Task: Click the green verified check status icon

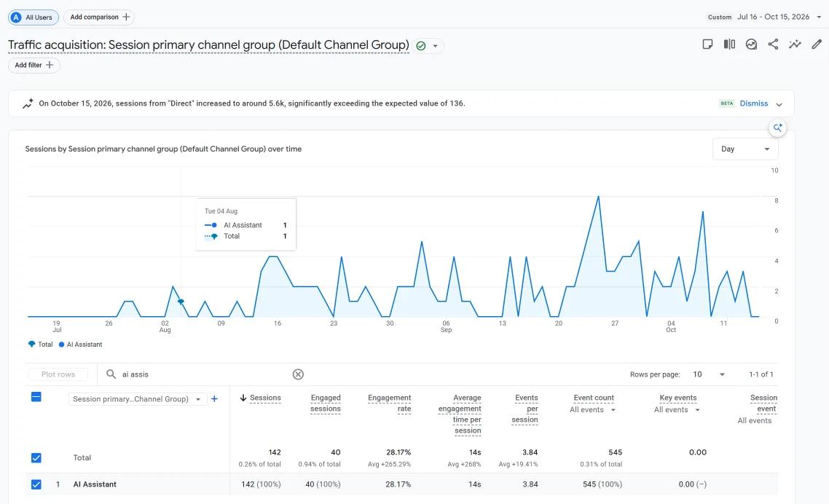Action: coord(421,46)
